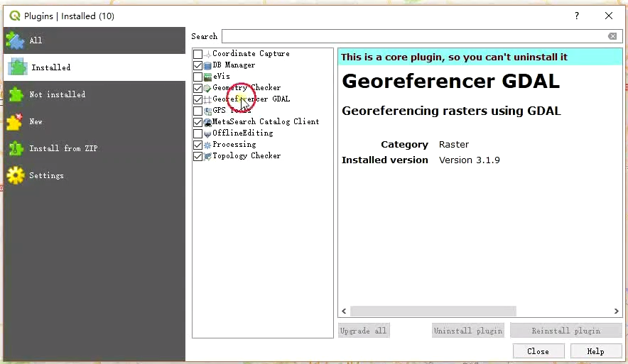This screenshot has height=364, width=628.
Task: Click the Installed plugins icon in sidebar
Action: (x=17, y=67)
